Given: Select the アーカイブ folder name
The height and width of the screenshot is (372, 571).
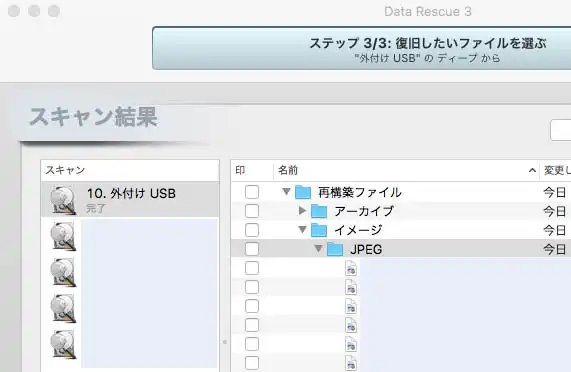Looking at the screenshot, I should (x=364, y=211).
